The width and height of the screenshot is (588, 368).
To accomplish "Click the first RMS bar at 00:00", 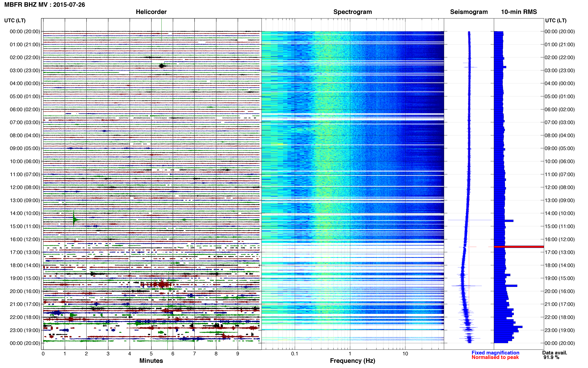I will (499, 32).
